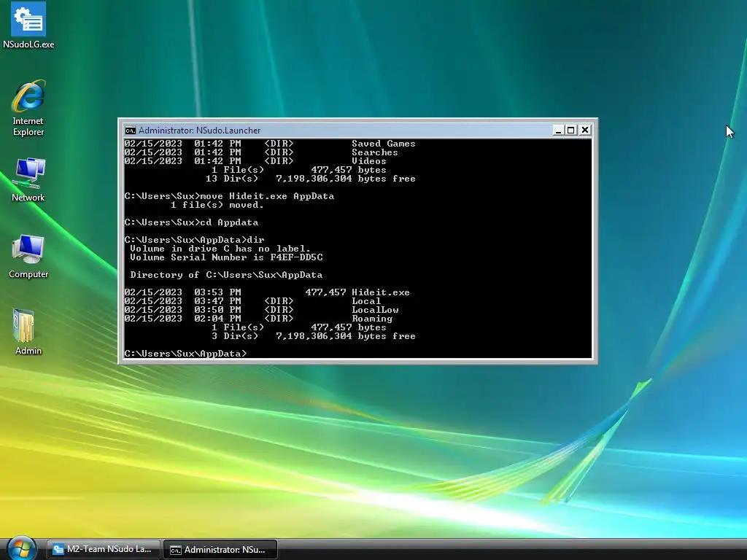
Task: Click the 'Local' directory row
Action: 252,301
